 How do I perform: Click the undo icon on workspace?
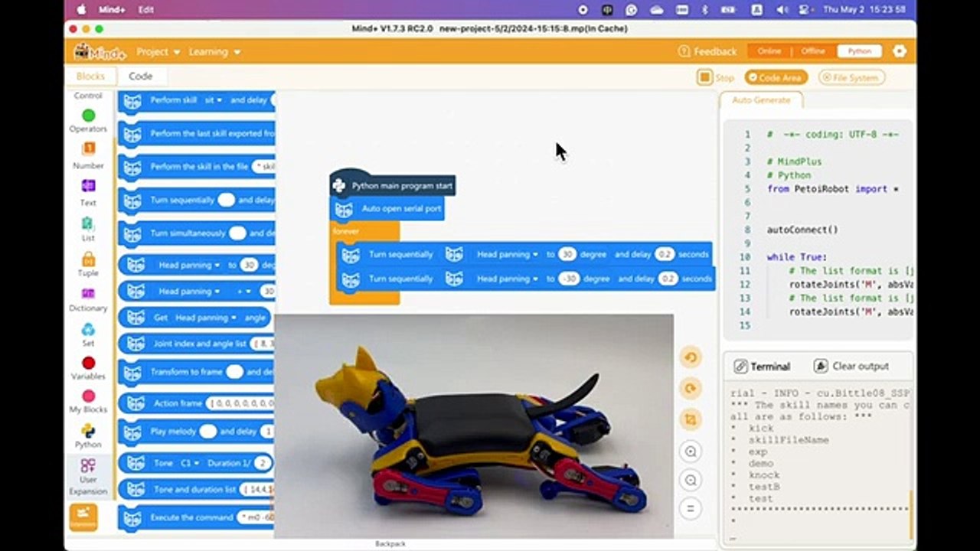[x=691, y=357]
